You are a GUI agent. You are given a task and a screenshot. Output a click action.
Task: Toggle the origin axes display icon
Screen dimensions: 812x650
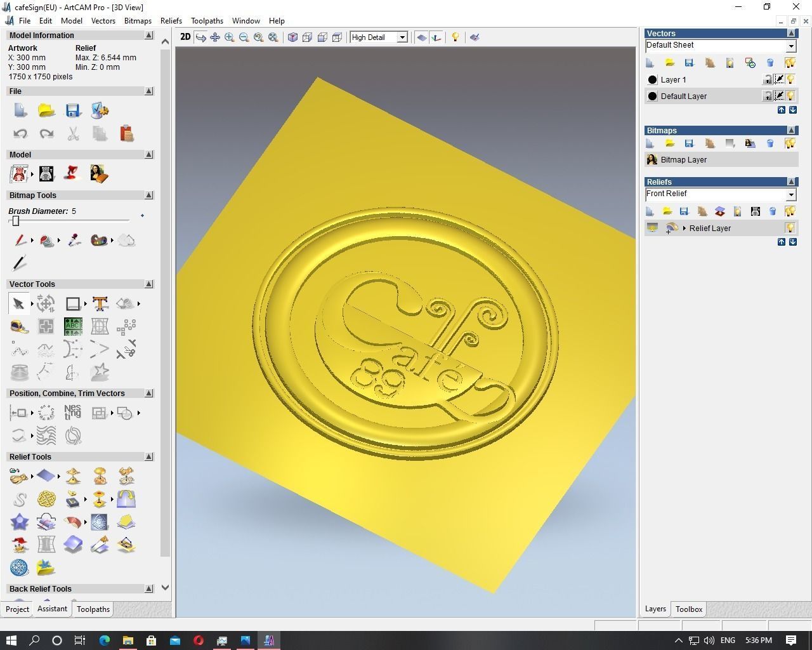pyautogui.click(x=436, y=37)
